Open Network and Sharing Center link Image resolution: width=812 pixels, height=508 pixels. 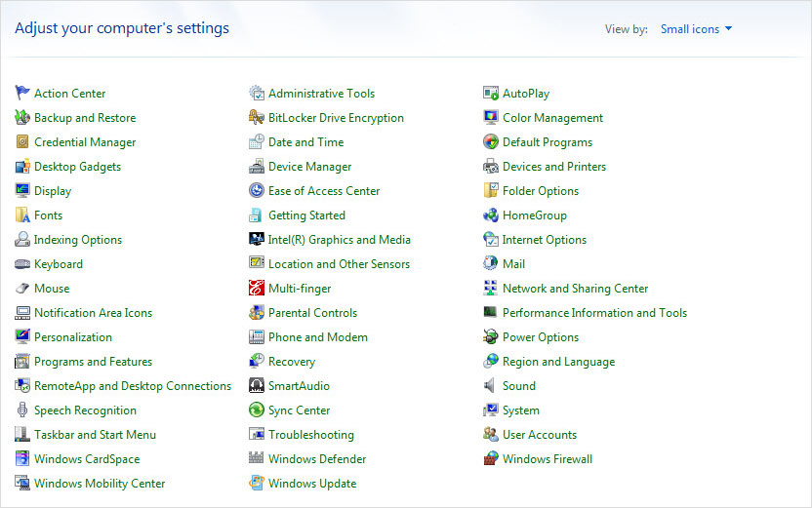576,289
